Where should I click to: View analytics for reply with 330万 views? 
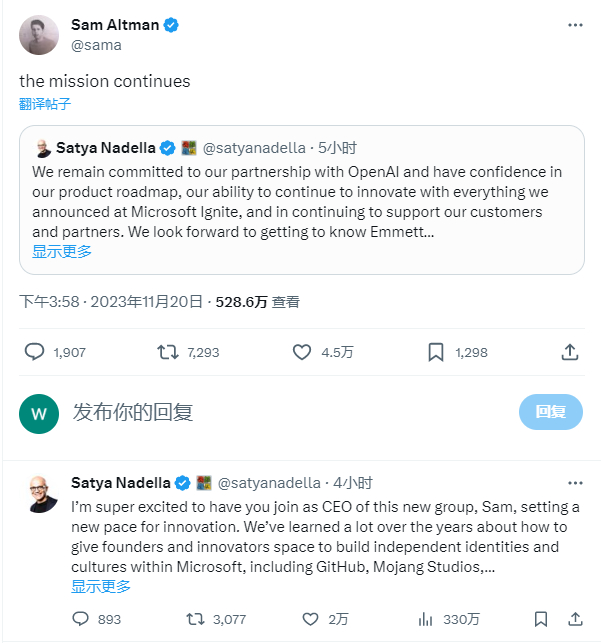pyautogui.click(x=425, y=619)
